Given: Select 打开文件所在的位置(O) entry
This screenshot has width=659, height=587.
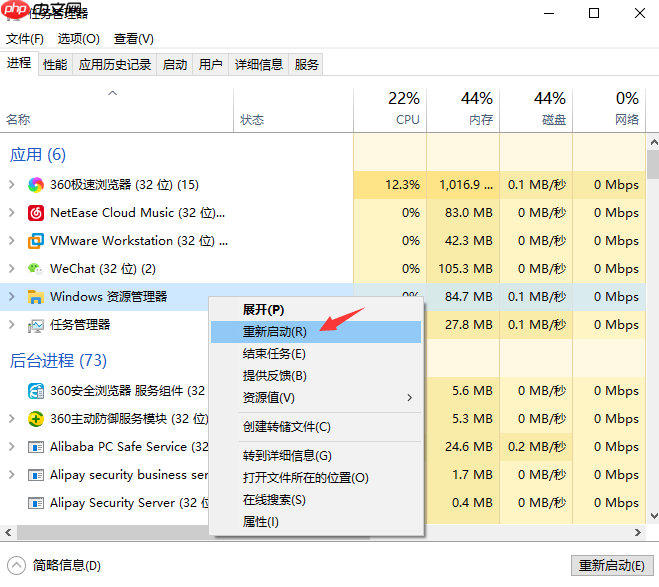Looking at the screenshot, I should coord(316,478).
